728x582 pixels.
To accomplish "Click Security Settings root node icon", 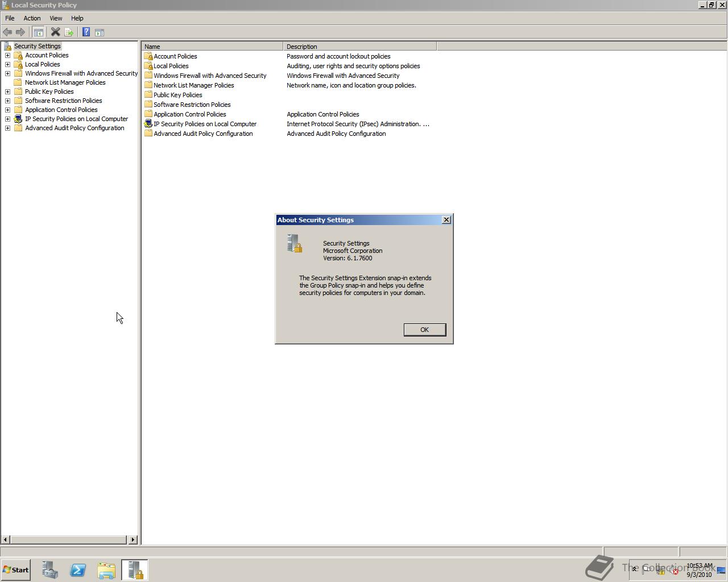I will (7, 46).
